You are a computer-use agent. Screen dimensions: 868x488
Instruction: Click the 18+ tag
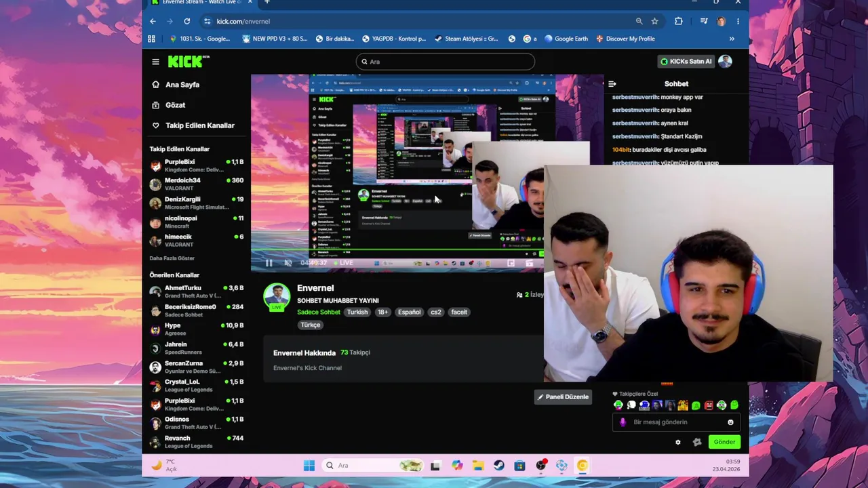[382, 312]
